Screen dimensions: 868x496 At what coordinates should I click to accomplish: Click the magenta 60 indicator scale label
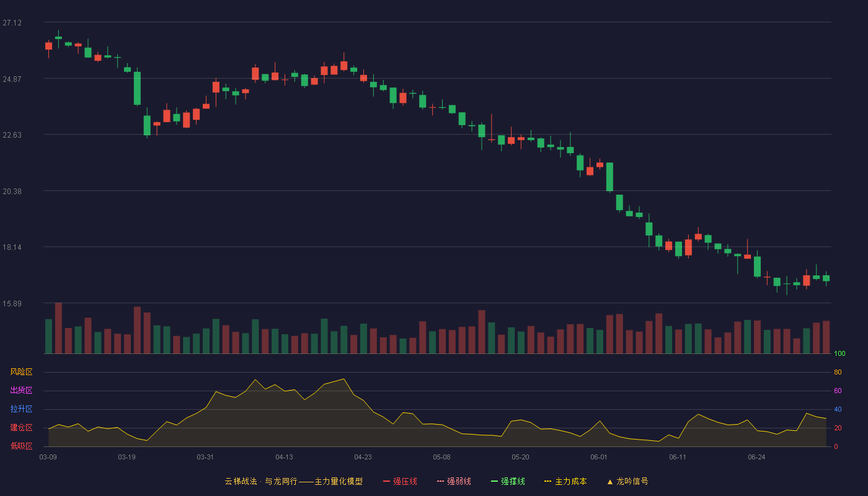(x=838, y=391)
